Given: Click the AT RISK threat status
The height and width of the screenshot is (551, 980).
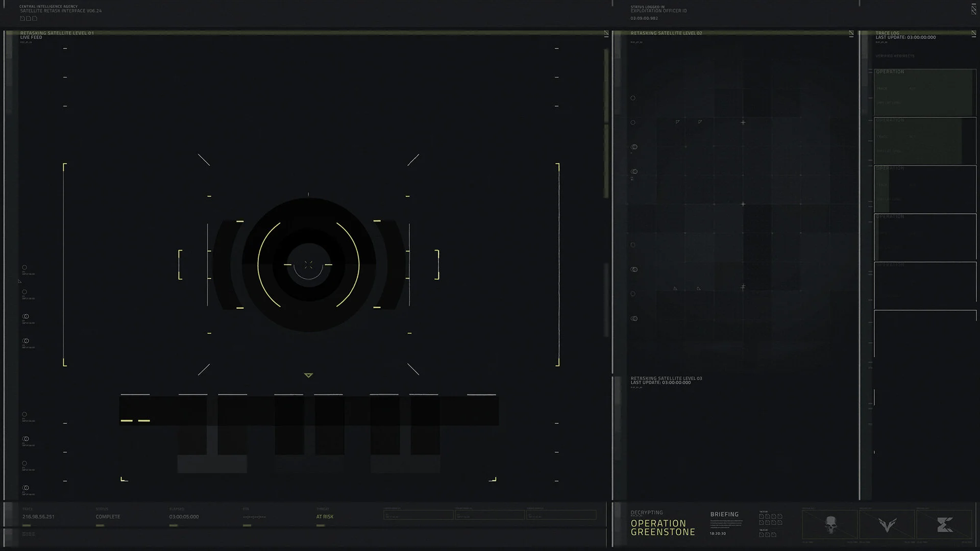Looking at the screenshot, I should [x=325, y=517].
